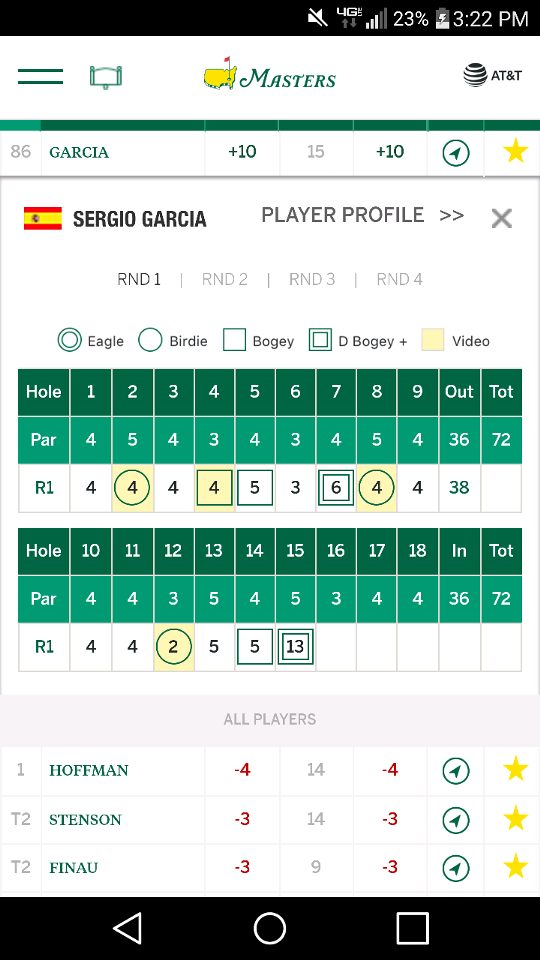Tap the Masters logo
540x960 pixels.
pos(269,75)
